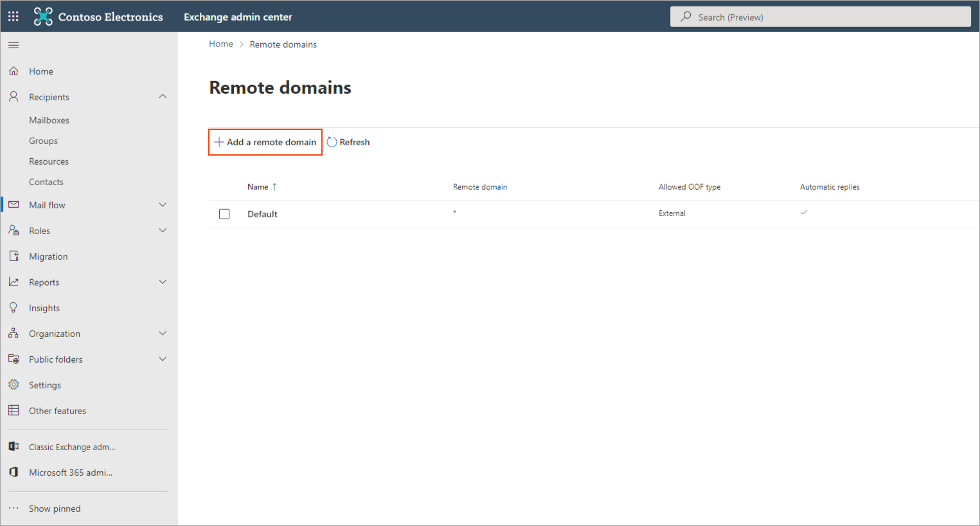Click the Migration icon in sidebar

[13, 256]
